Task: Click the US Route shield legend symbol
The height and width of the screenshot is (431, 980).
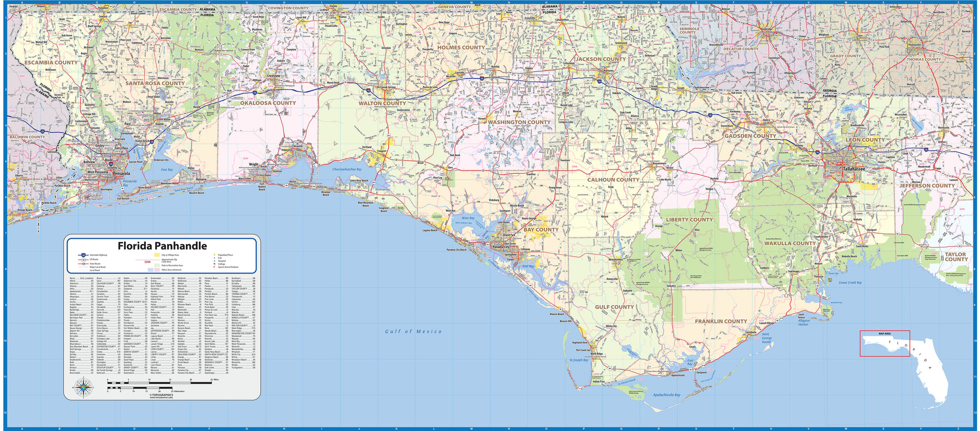Action: click(83, 259)
